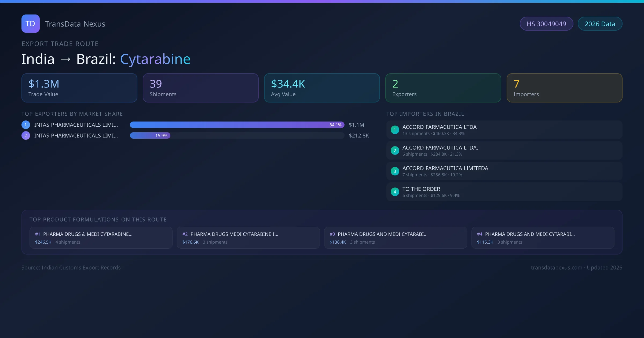
Task: Open ACCORD FARMACUTICA LIMITEDA importer row
Action: point(504,171)
